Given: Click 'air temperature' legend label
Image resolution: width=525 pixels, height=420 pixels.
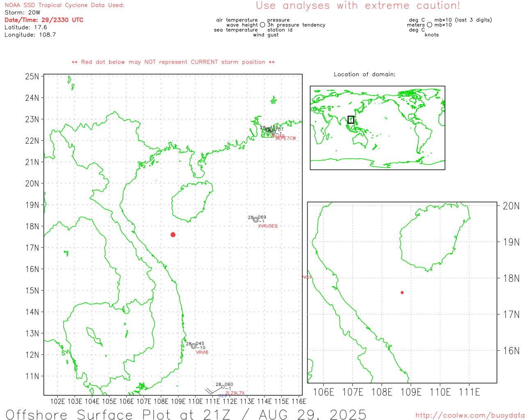Looking at the screenshot, I should click(x=237, y=20).
